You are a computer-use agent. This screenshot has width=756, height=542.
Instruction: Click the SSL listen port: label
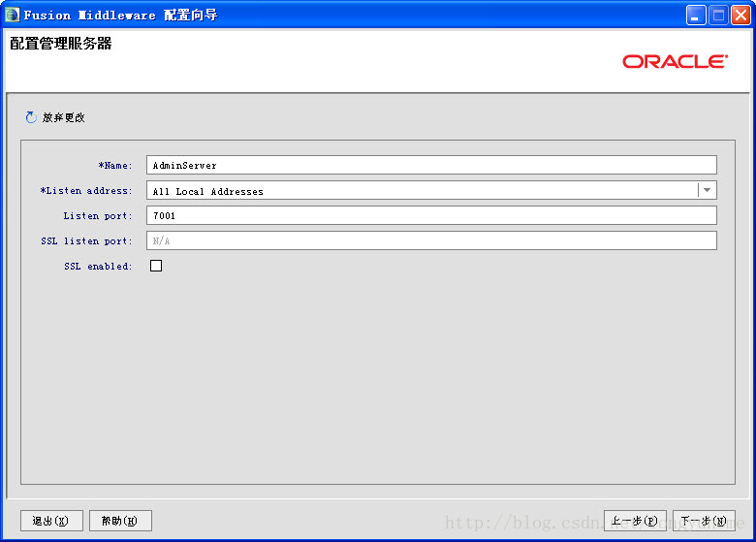86,241
